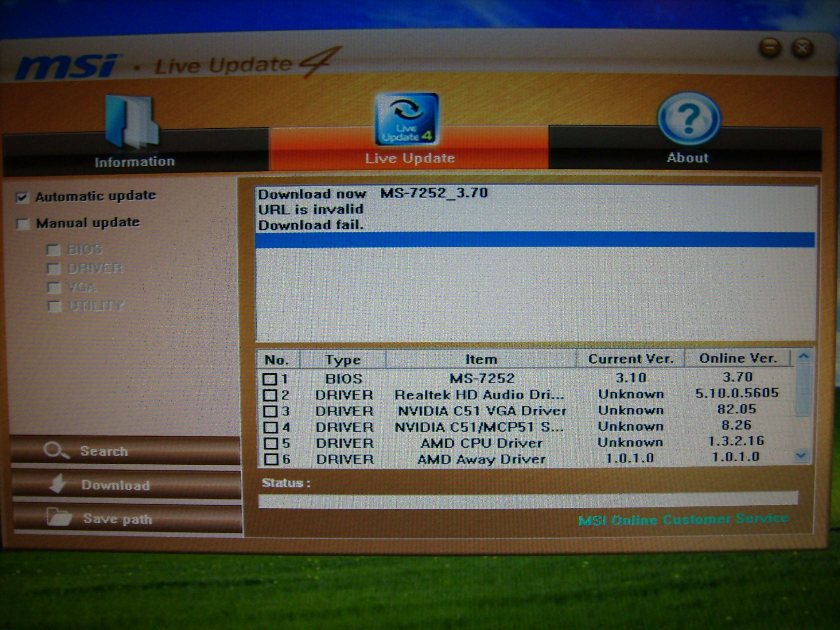Tick the VGA checkbox under Manual update
This screenshot has width=840, height=630.
click(54, 287)
